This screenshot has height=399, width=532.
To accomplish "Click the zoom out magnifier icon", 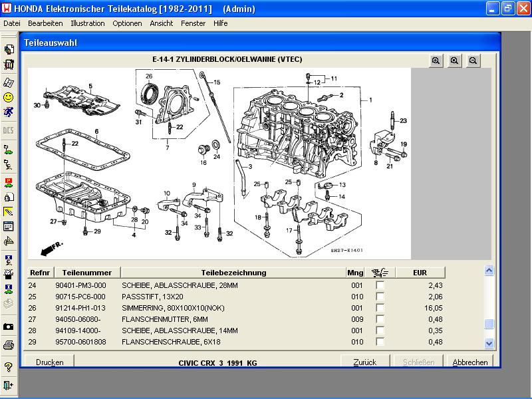I will [473, 61].
